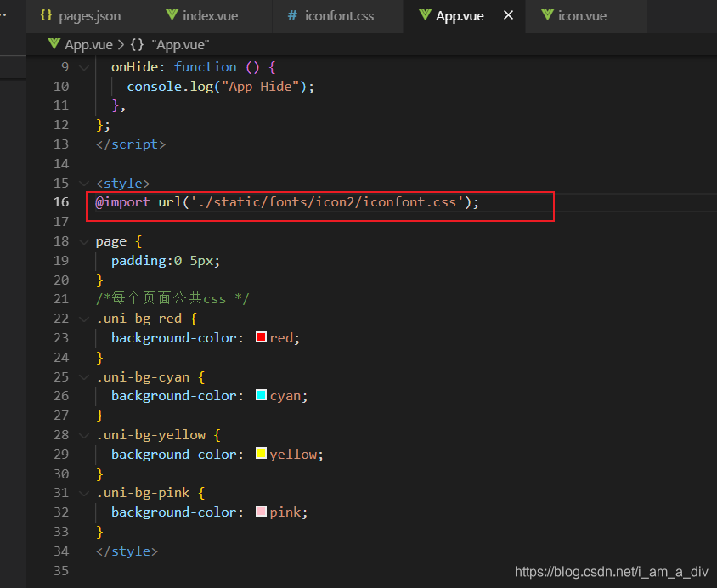Select the "App.vue" symbol breadcrumb

(x=180, y=45)
